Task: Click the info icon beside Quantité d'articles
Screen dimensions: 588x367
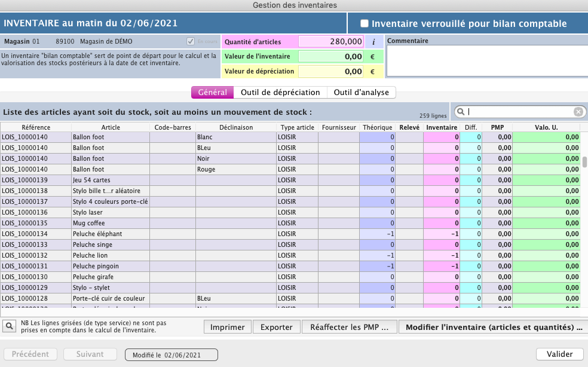Action: 373,42
